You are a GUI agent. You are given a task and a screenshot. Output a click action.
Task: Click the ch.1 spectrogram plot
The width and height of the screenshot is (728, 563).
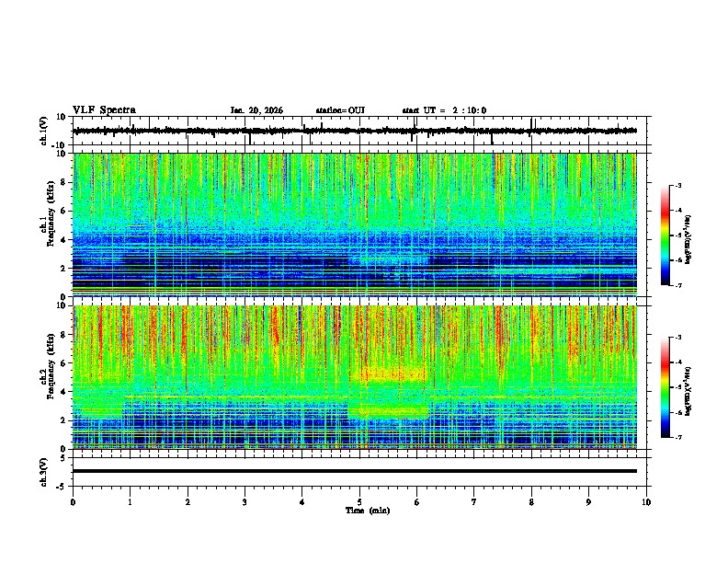pyautogui.click(x=355, y=224)
